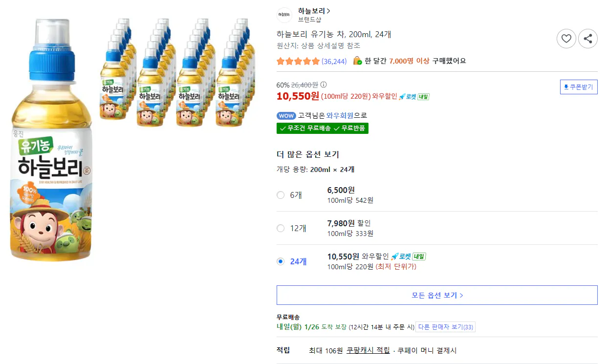The width and height of the screenshot is (607, 364).
Task: Open the share icon
Action: coord(588,39)
